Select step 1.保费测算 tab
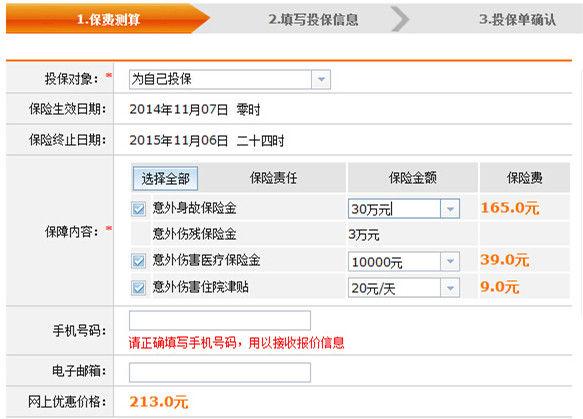The image size is (583, 419). (x=108, y=19)
